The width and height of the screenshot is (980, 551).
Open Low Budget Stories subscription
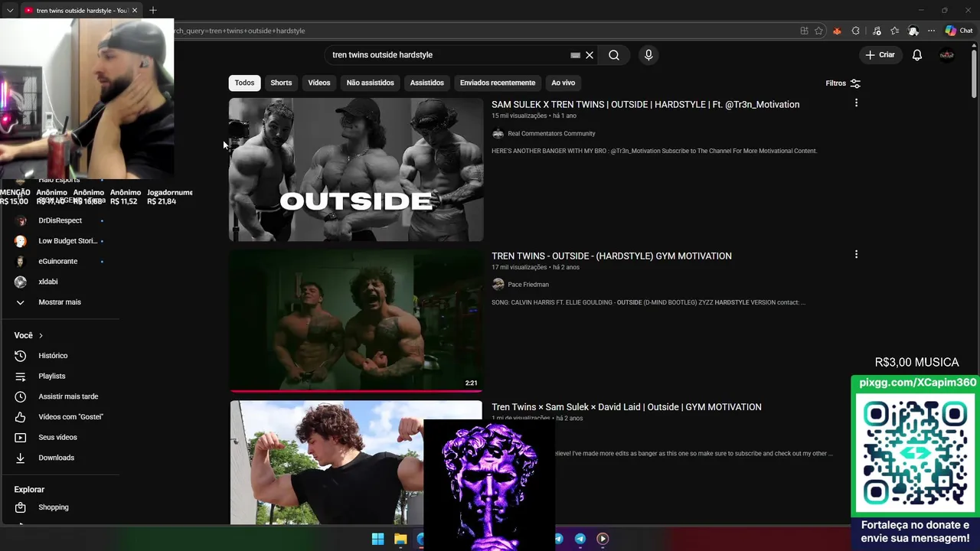point(60,241)
